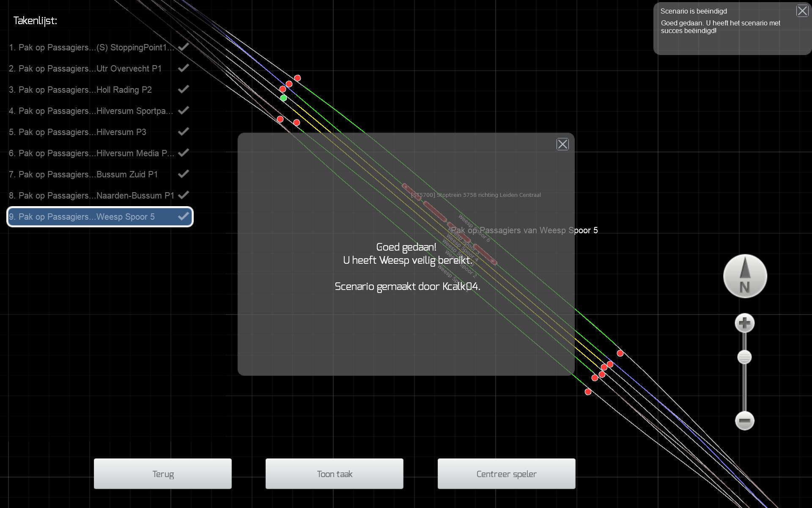Click the green signal marker on map

click(x=283, y=98)
